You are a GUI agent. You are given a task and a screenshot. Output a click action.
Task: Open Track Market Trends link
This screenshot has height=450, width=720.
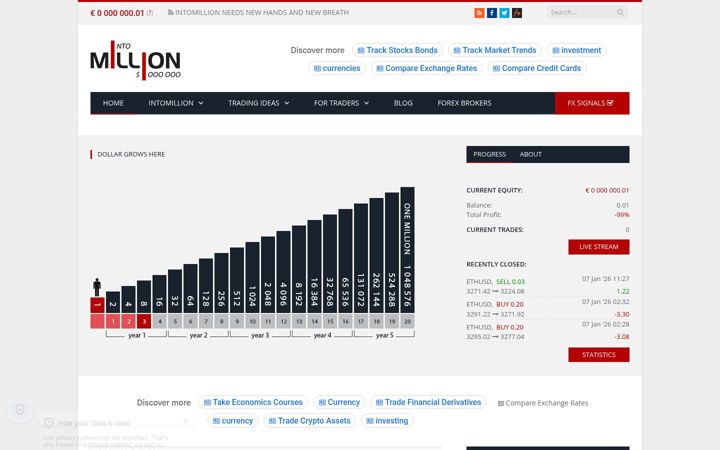pyautogui.click(x=495, y=50)
